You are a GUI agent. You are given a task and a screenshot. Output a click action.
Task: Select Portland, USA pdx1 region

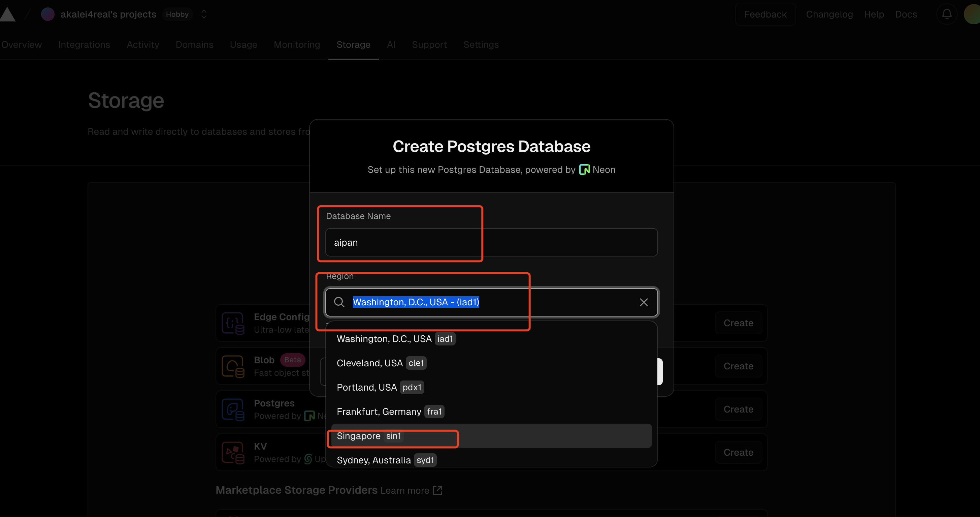(491, 387)
